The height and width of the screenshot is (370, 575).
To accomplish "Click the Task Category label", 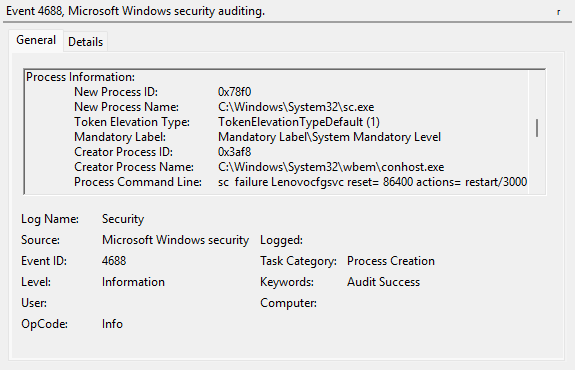I will [298, 261].
